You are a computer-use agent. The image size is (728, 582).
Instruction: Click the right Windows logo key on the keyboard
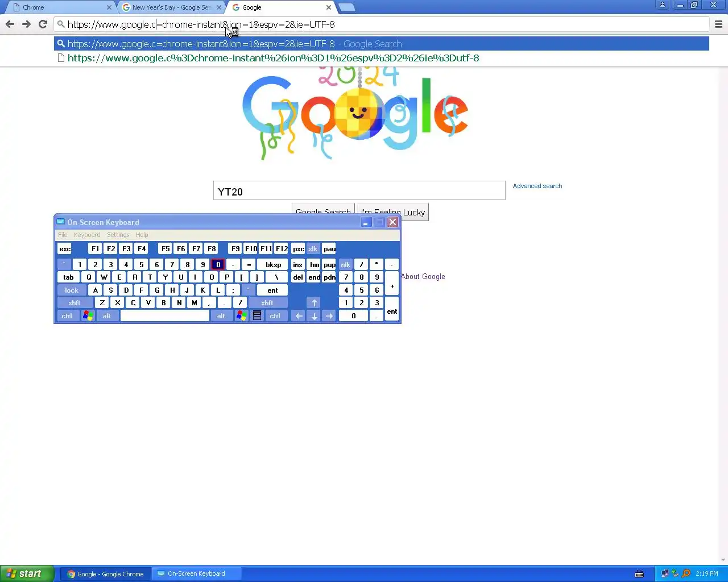pyautogui.click(x=241, y=316)
